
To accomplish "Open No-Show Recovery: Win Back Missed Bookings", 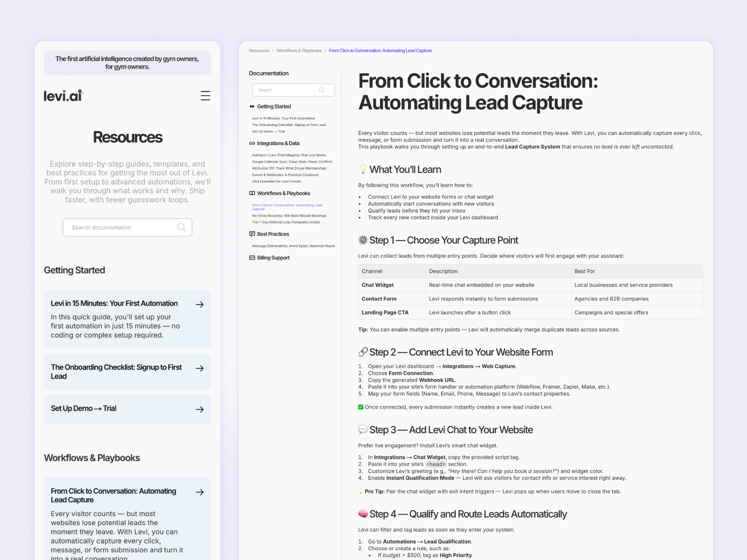I will coord(289,216).
